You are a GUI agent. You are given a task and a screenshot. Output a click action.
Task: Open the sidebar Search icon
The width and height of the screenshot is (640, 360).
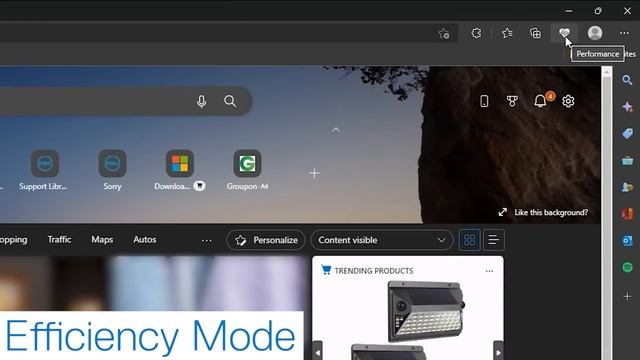point(627,80)
